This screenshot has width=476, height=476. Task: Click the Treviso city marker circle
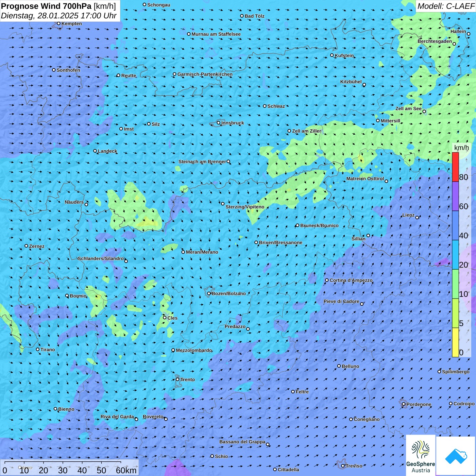coord(343,466)
